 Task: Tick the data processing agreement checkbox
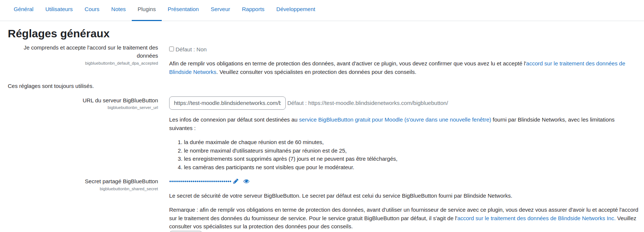(x=172, y=49)
